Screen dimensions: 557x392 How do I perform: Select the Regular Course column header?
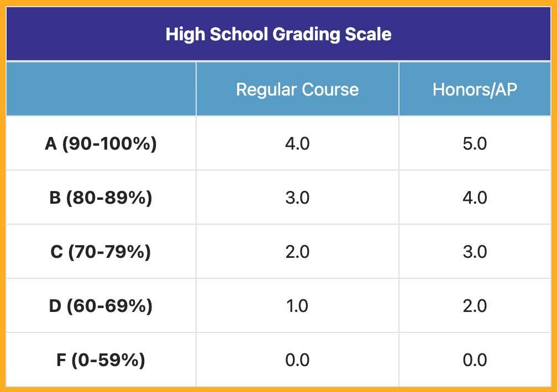tap(297, 89)
